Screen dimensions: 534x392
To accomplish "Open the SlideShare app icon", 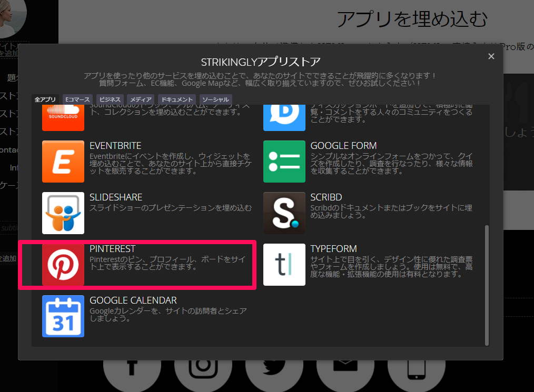I will pyautogui.click(x=63, y=213).
